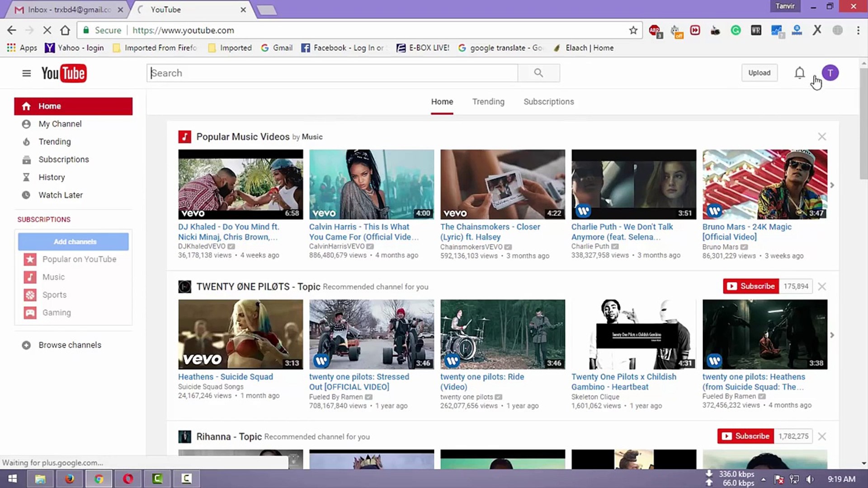Viewport: 868px width, 488px height.
Task: Expand the twenty one pilots video row arrow
Action: 832,335
